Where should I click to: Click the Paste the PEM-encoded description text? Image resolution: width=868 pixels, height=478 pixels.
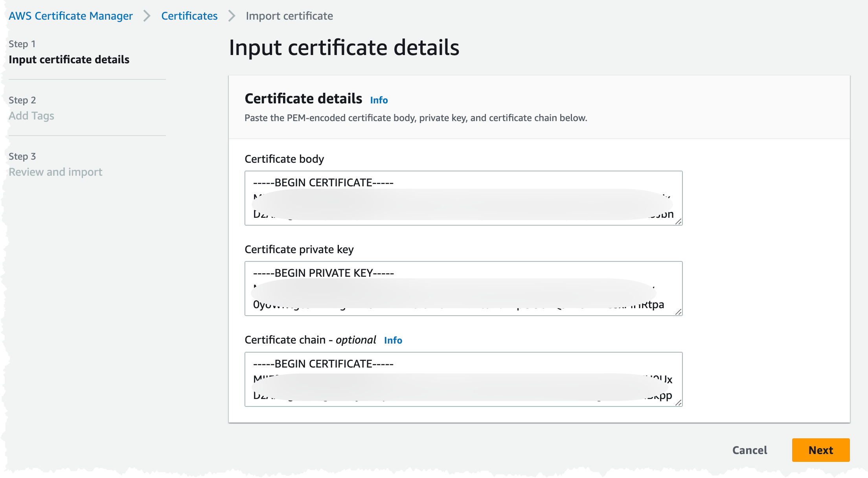pos(416,118)
